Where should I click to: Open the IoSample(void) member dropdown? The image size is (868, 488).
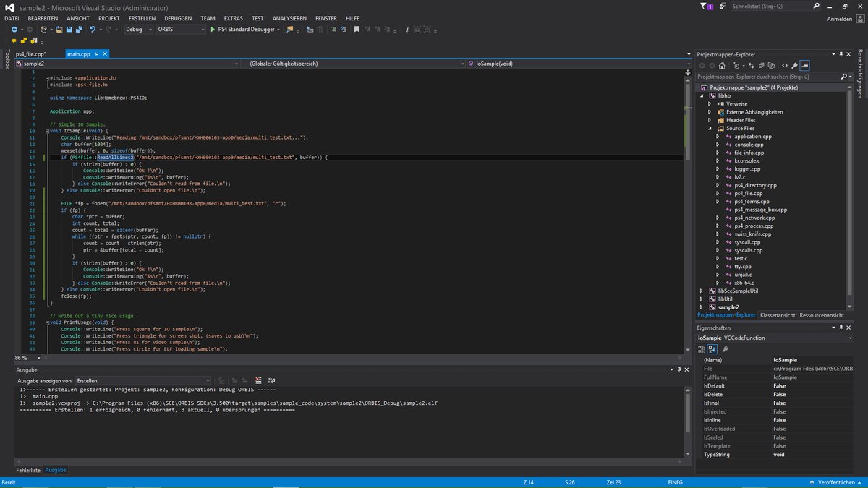tap(579, 64)
